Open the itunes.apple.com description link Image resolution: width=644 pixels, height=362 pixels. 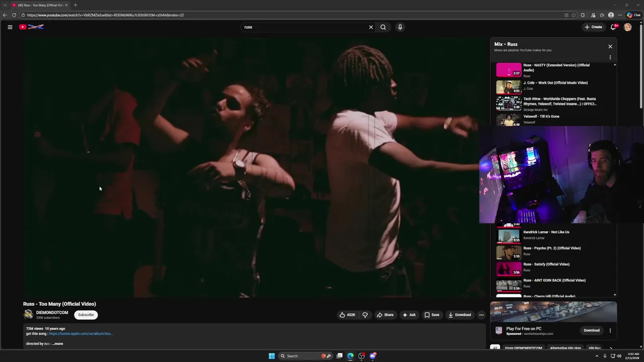pos(81,333)
